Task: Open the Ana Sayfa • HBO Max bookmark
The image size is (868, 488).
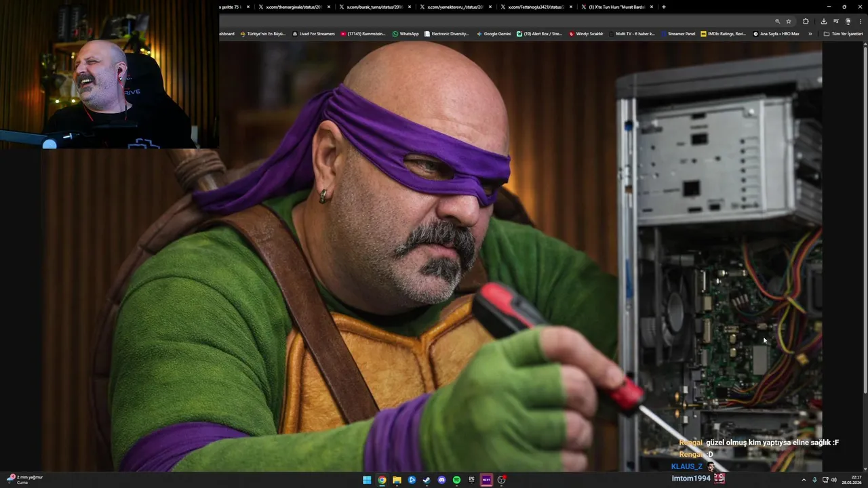Action: coord(776,33)
